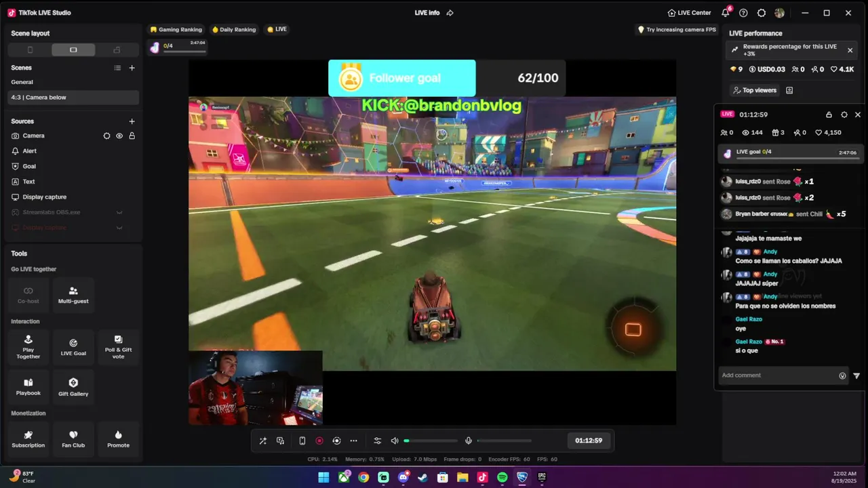This screenshot has height=488, width=868.
Task: Open the Gift Gallery tool
Action: point(73,387)
